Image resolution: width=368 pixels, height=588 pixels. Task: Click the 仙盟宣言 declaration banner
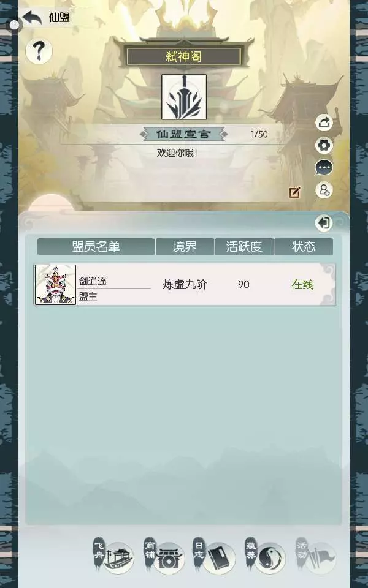pyautogui.click(x=184, y=134)
